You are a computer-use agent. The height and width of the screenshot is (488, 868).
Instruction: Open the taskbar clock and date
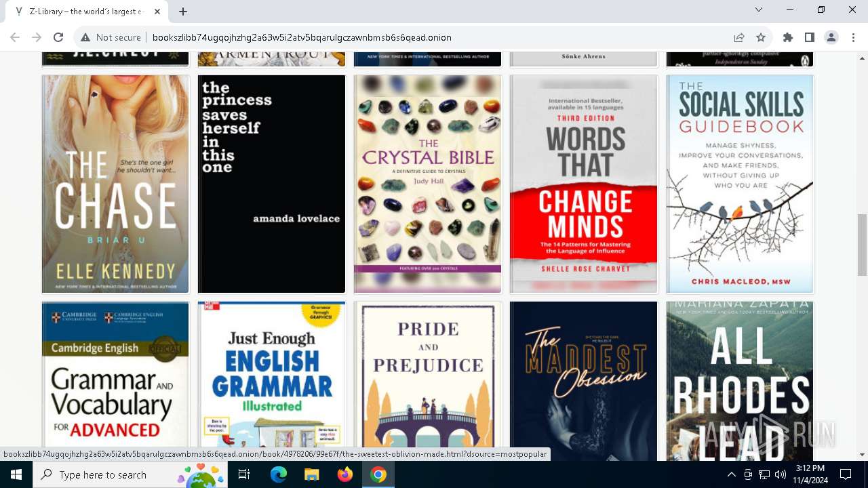[x=810, y=474]
